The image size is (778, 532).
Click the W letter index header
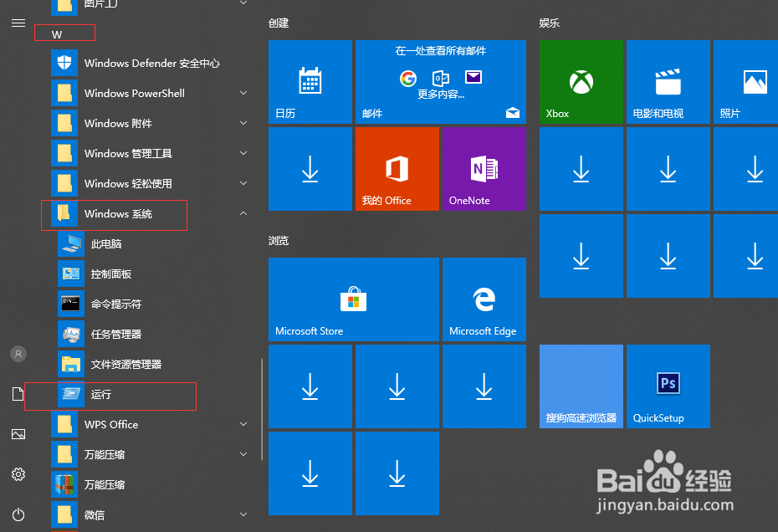pos(57,35)
